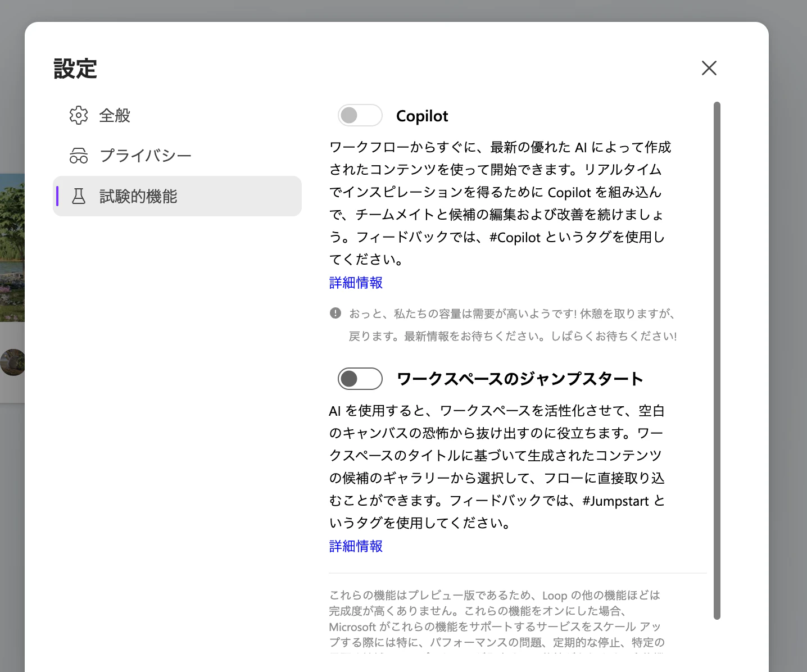Open the 全般 settings section

pyautogui.click(x=177, y=115)
